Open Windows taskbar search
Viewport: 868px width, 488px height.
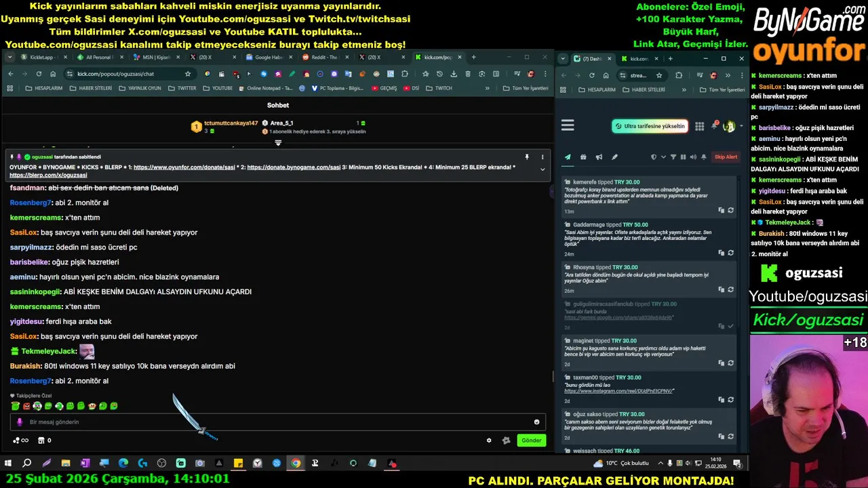click(x=27, y=464)
